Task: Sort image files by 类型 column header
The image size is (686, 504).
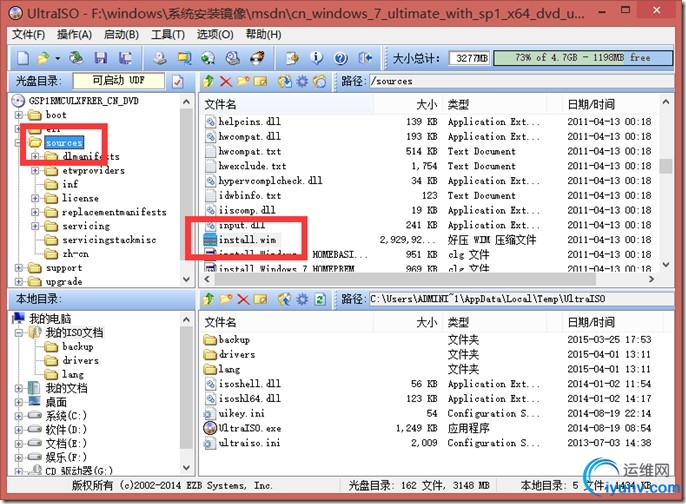Action: pyautogui.click(x=494, y=105)
